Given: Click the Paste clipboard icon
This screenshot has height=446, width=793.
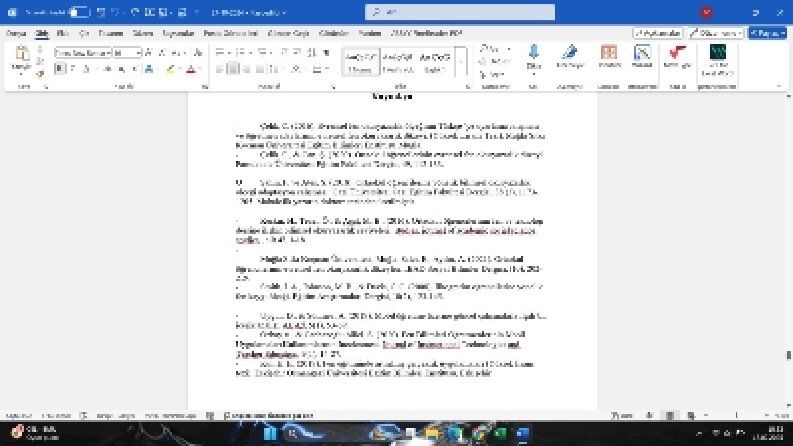Looking at the screenshot, I should [22, 53].
